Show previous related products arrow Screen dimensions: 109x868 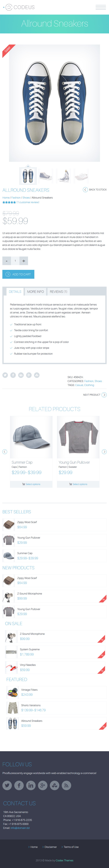(5, 452)
